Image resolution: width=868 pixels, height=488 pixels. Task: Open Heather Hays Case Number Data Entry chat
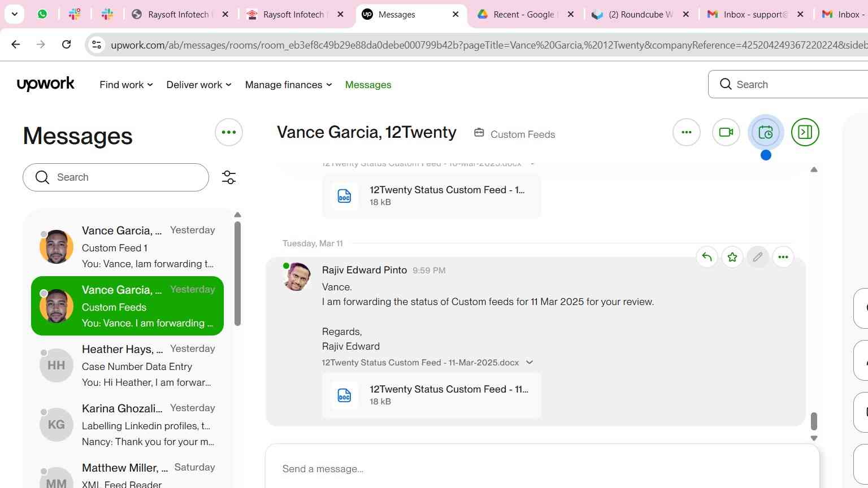click(x=127, y=365)
